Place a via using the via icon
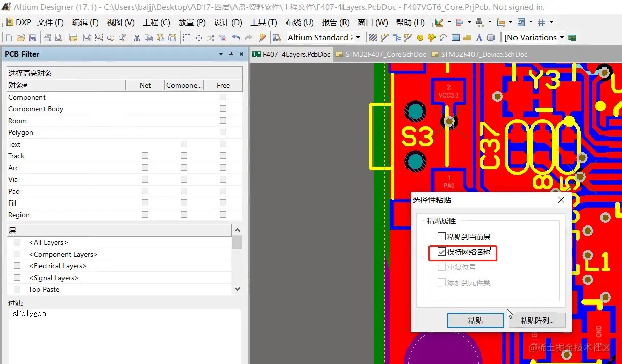 tap(432, 38)
